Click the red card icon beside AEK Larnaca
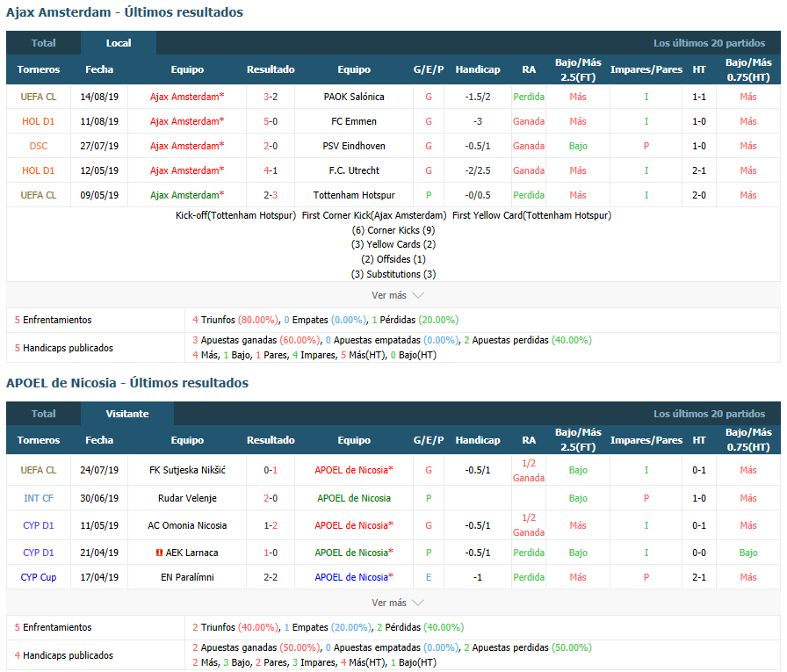The height and width of the screenshot is (672, 787). (x=159, y=553)
